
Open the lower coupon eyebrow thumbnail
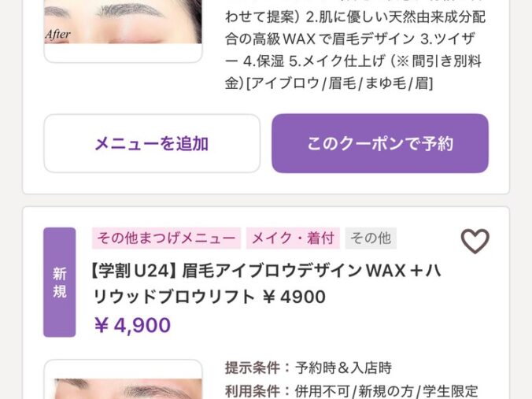coord(123,379)
